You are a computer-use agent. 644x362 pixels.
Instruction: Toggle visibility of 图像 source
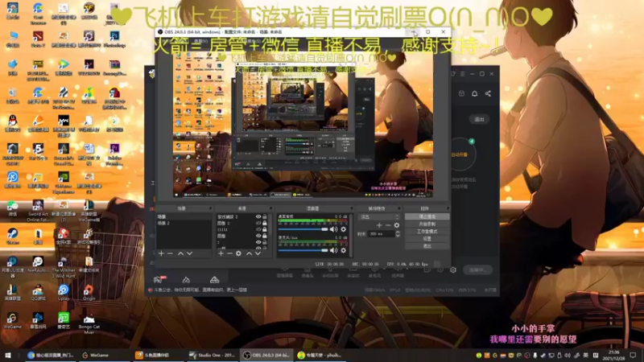(258, 236)
